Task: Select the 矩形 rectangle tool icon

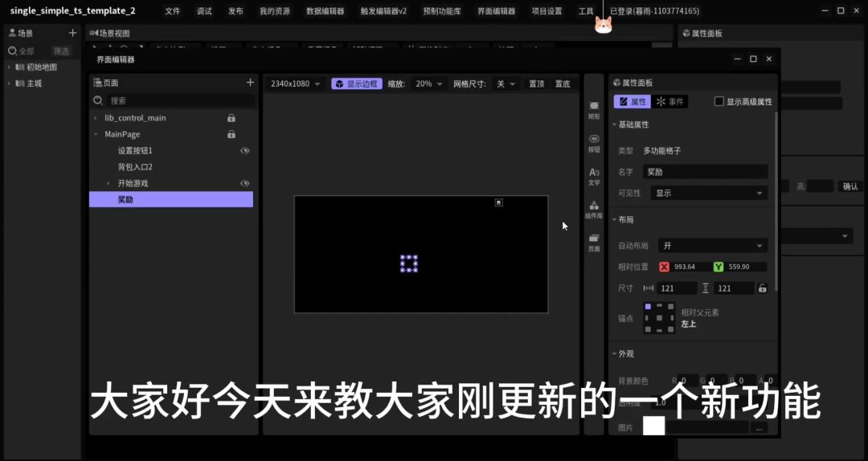Action: (594, 108)
